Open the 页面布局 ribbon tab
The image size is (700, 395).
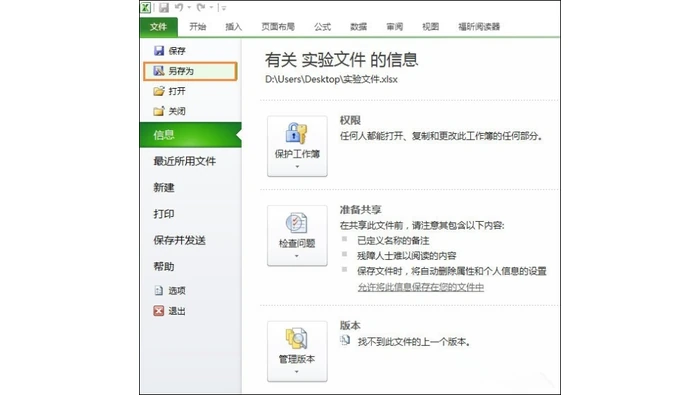(x=278, y=27)
